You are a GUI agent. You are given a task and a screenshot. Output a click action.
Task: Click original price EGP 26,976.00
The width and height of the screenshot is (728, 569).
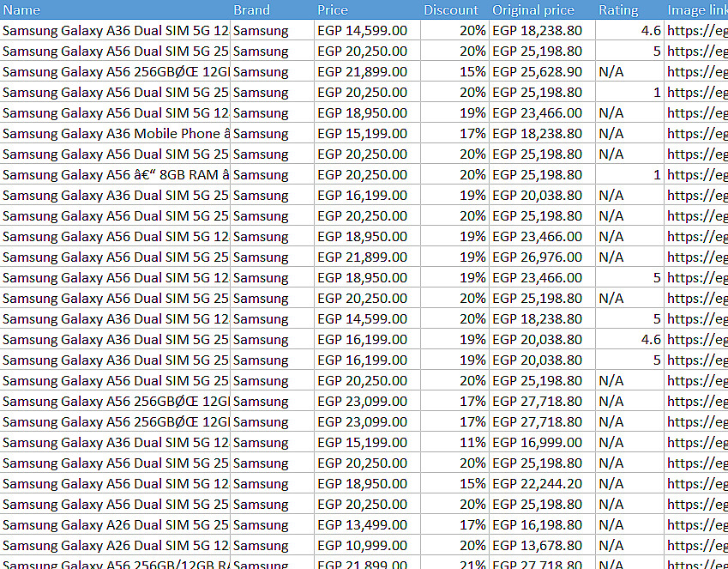pos(542,257)
